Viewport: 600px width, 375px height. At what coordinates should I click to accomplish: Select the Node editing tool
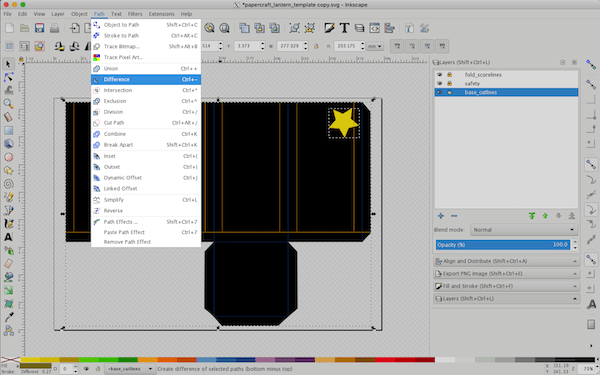8,77
